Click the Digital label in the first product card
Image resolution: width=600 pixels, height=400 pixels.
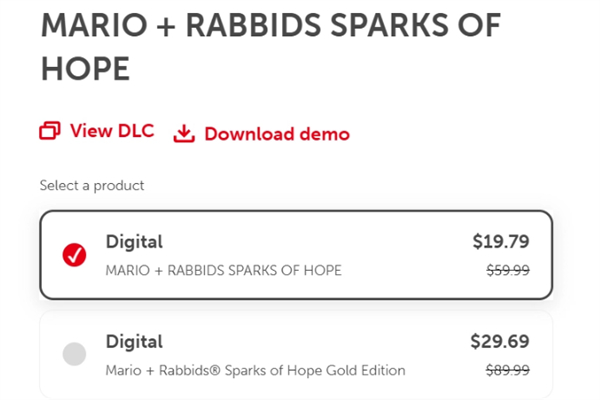tap(134, 242)
